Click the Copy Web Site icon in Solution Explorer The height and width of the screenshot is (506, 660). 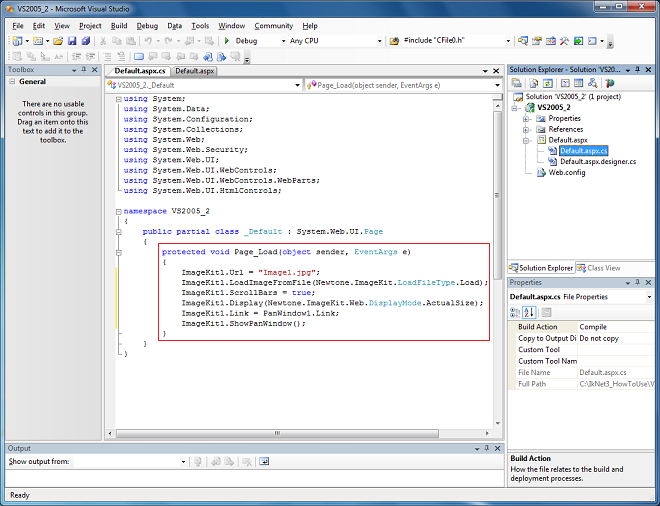[610, 83]
